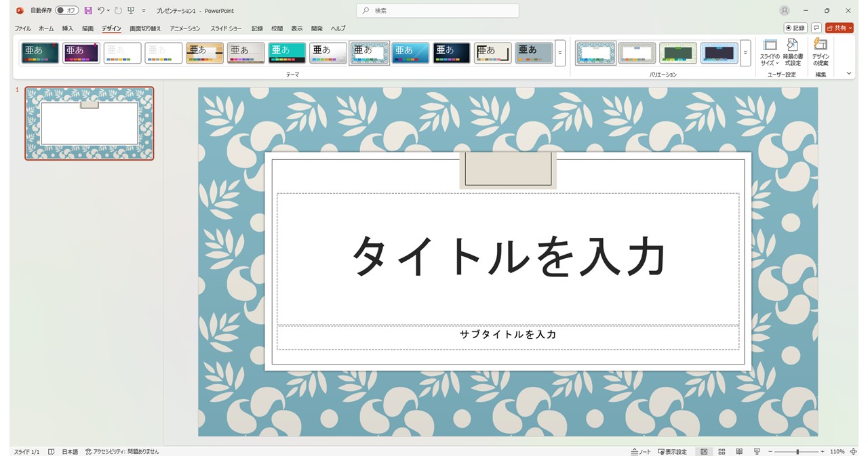Click the purple Save icon
The height and width of the screenshot is (456, 868).
click(x=88, y=11)
